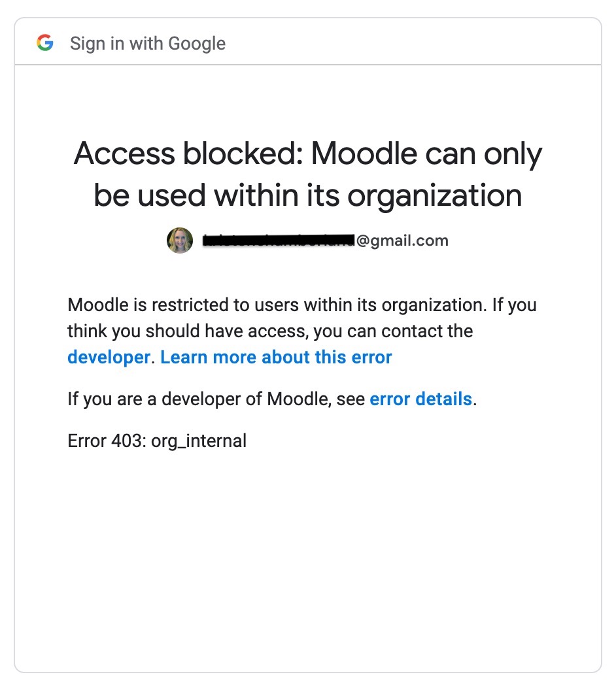This screenshot has width=616, height=698.
Task: Click the "@gmail.com" email suffix
Action: click(x=402, y=241)
